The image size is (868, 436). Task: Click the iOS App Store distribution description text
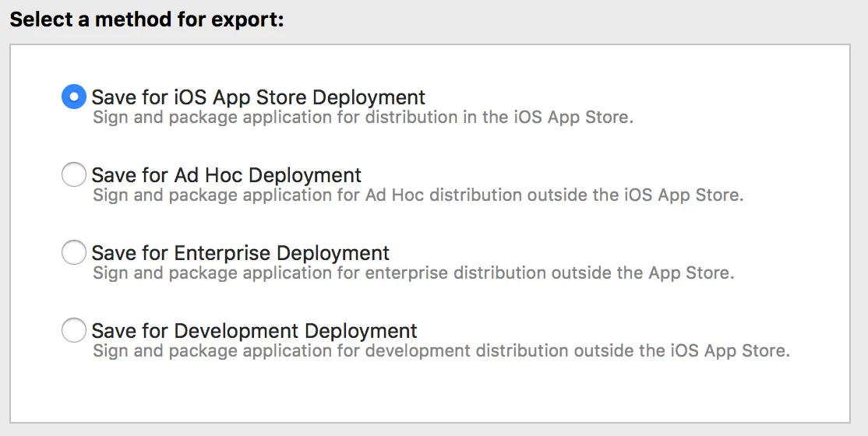pyautogui.click(x=363, y=118)
